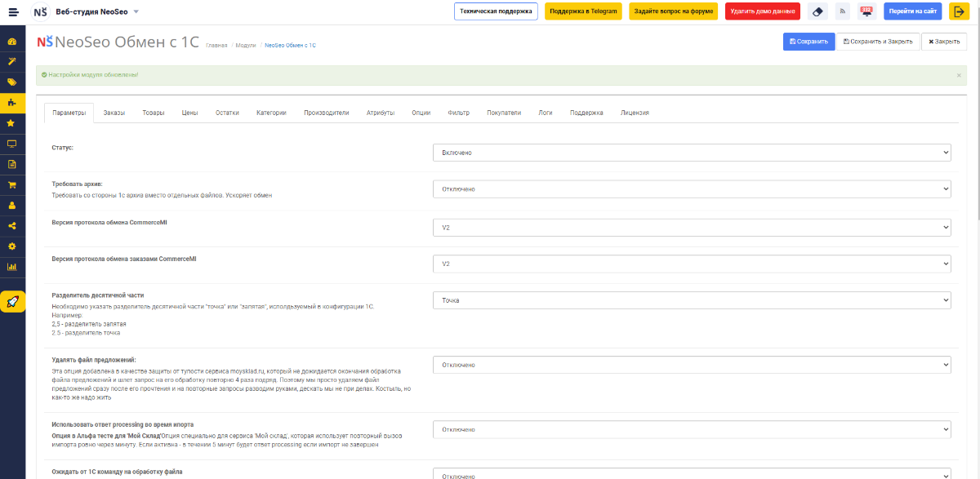Switch to the Параметры tab
This screenshot has height=479, width=980.
click(x=69, y=113)
